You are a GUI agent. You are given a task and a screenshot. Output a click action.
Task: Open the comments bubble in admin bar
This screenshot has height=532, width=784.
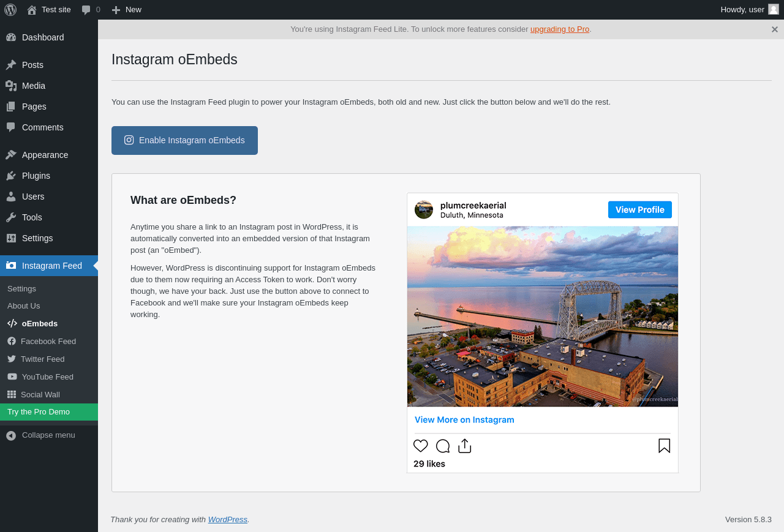(86, 10)
